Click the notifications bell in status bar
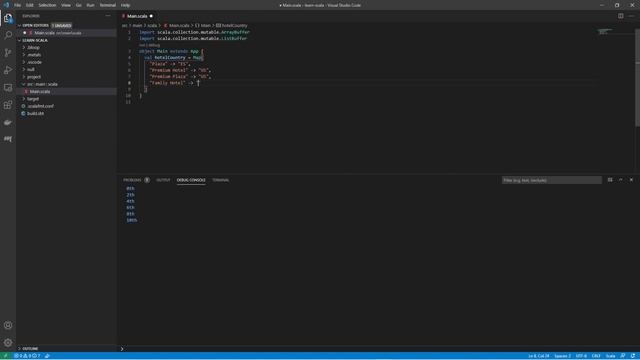The image size is (640, 360). 633,356
